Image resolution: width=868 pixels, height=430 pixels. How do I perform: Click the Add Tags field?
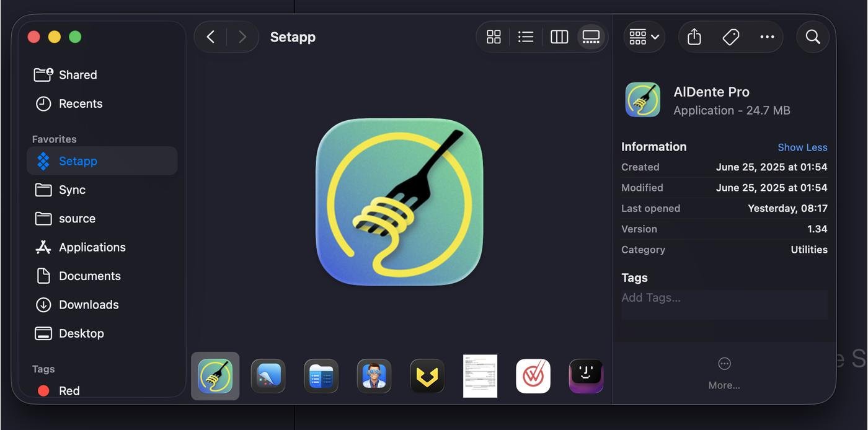724,304
